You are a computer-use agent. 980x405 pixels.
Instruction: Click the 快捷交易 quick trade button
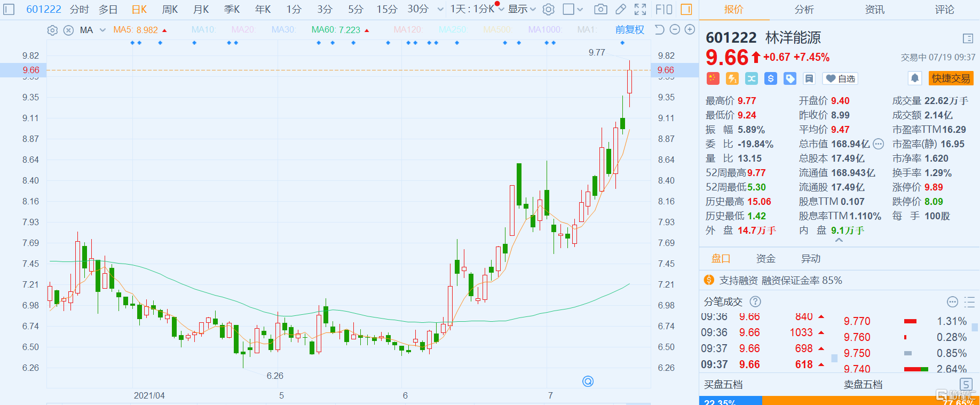(x=951, y=78)
